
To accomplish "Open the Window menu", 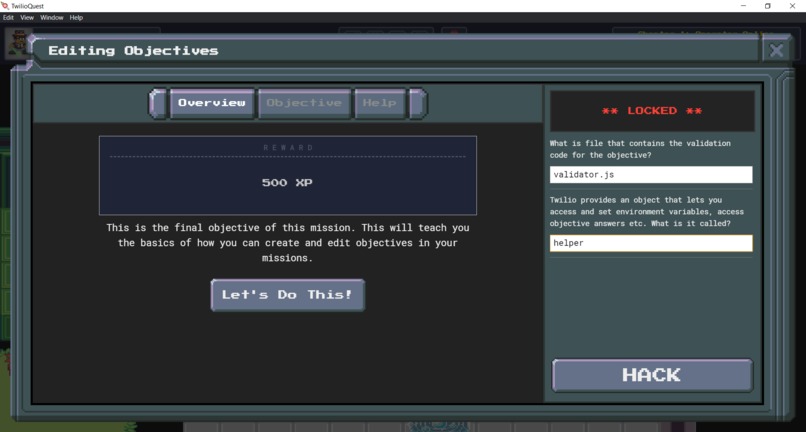I will [x=52, y=17].
